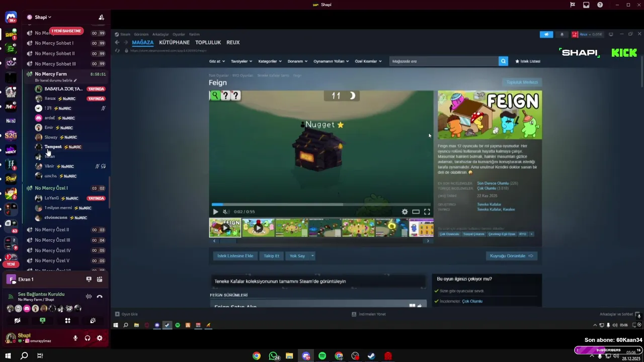Open the 'İstek Listesi' wishlist link

tap(527, 61)
